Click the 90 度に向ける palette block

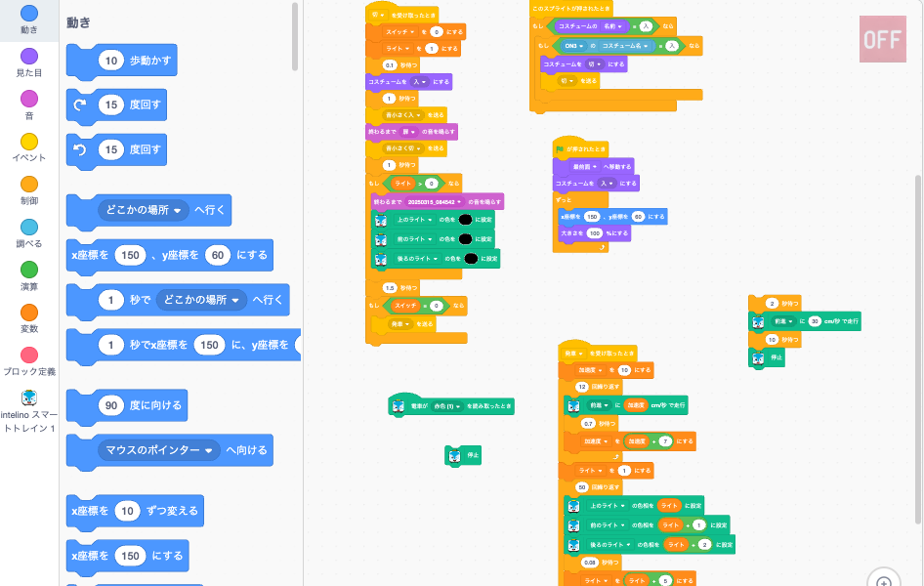(127, 405)
